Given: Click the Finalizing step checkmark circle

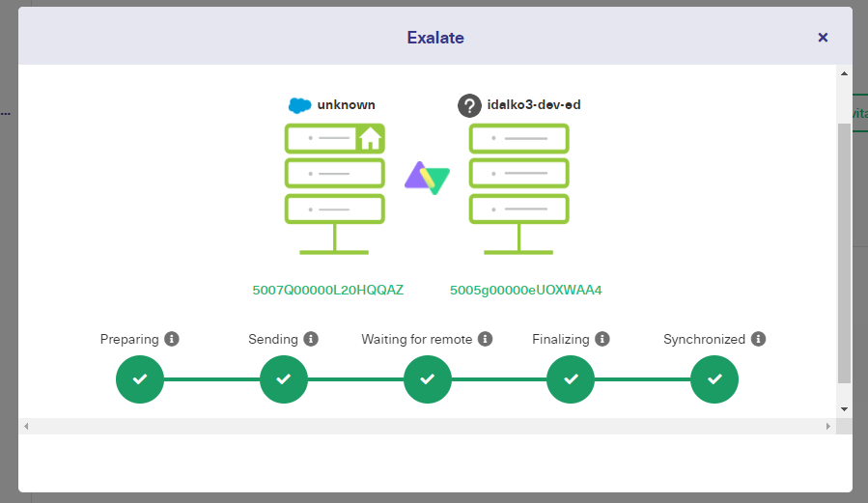Looking at the screenshot, I should click(571, 379).
